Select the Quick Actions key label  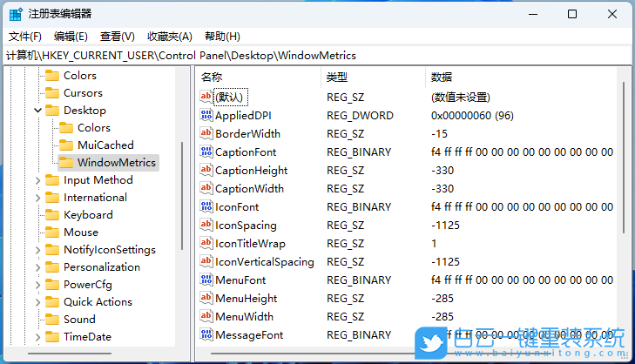98,302
